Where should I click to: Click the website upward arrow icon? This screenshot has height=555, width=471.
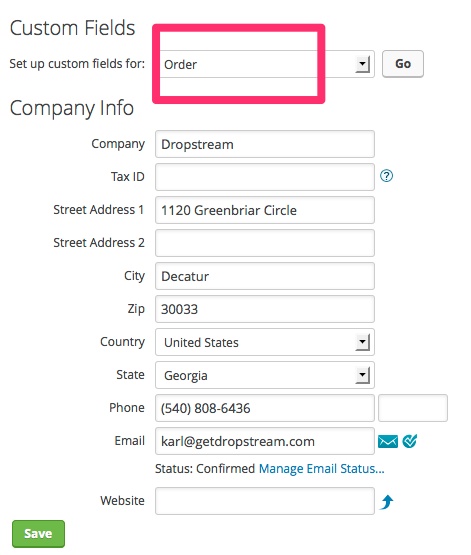click(x=387, y=502)
